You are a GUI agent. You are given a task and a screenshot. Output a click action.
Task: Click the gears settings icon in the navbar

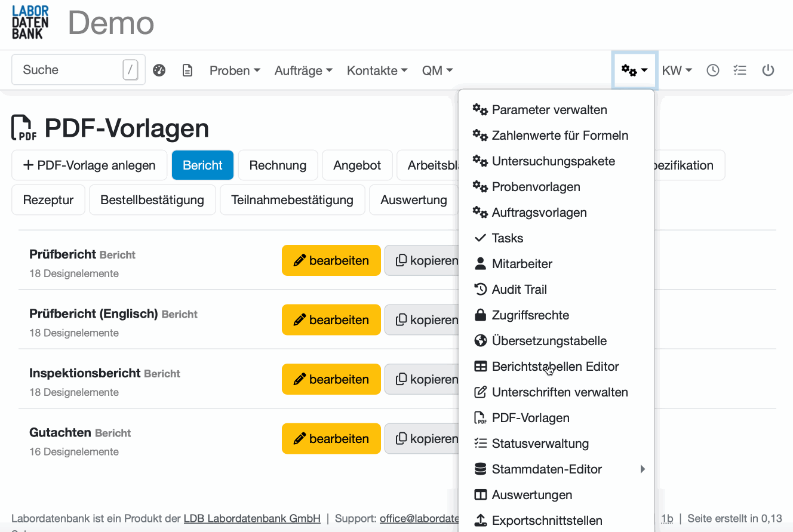630,70
